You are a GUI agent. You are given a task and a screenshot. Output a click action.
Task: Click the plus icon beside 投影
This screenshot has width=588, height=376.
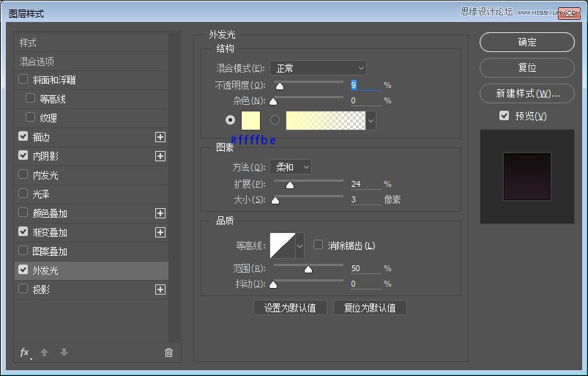(160, 290)
